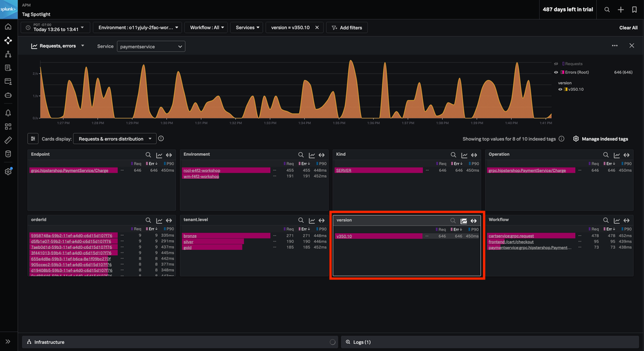
Task: Open the Home icon in sidebar
Action: click(8, 26)
